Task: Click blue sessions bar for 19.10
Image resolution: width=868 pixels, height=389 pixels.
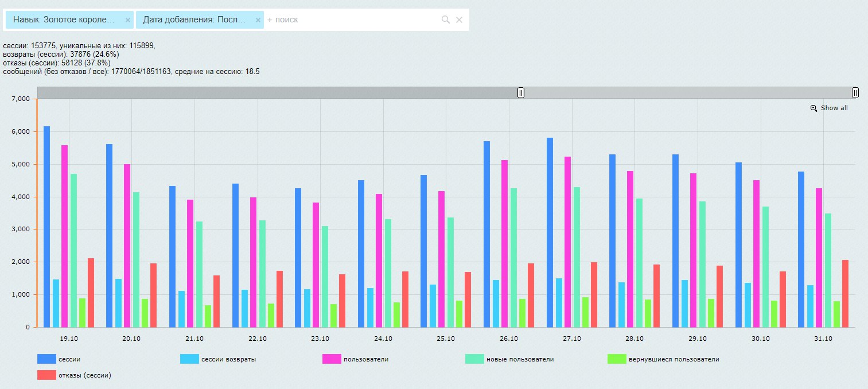Action: tap(47, 227)
